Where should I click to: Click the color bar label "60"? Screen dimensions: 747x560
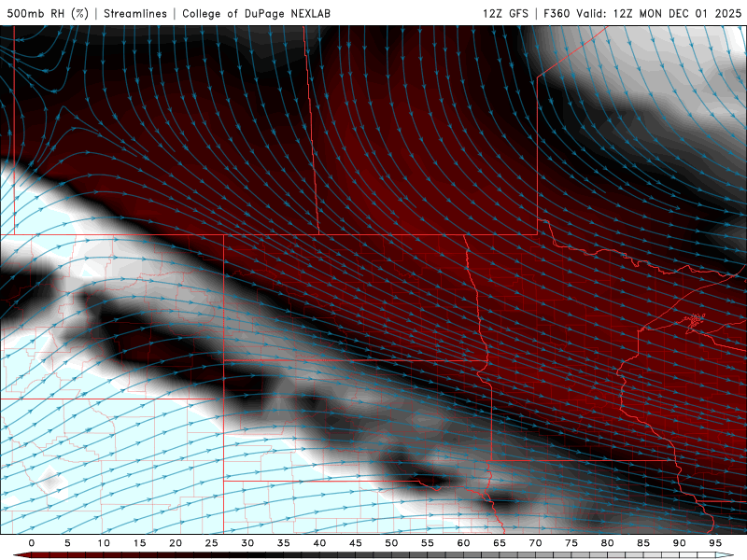(463, 543)
